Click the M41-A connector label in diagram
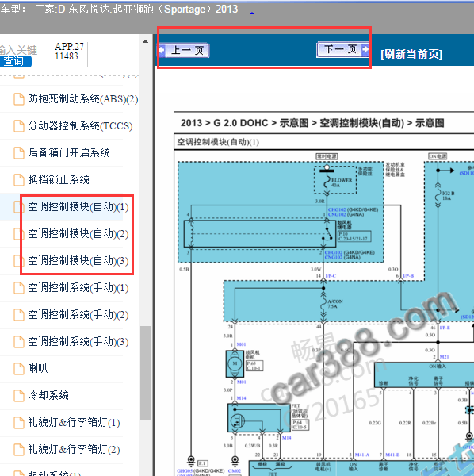Viewport: 474px width, 476px height. (362, 455)
